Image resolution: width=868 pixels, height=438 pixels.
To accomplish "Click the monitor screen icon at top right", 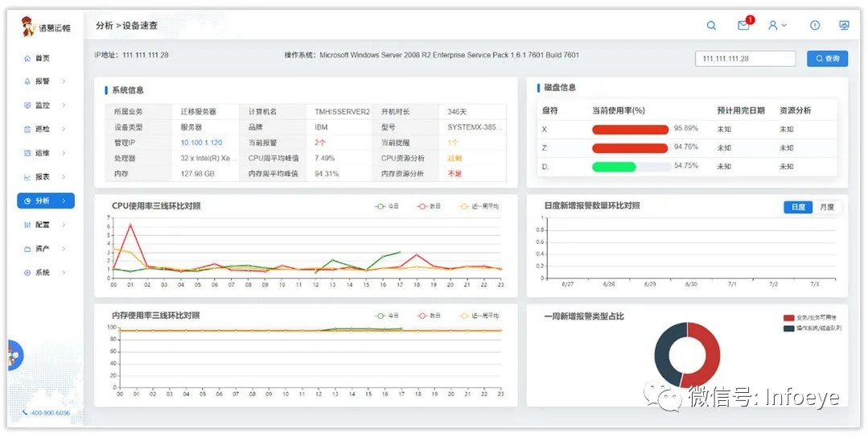I will 844,26.
